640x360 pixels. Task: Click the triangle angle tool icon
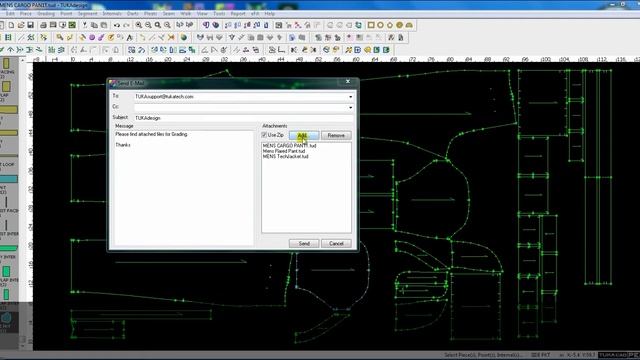tap(204, 50)
